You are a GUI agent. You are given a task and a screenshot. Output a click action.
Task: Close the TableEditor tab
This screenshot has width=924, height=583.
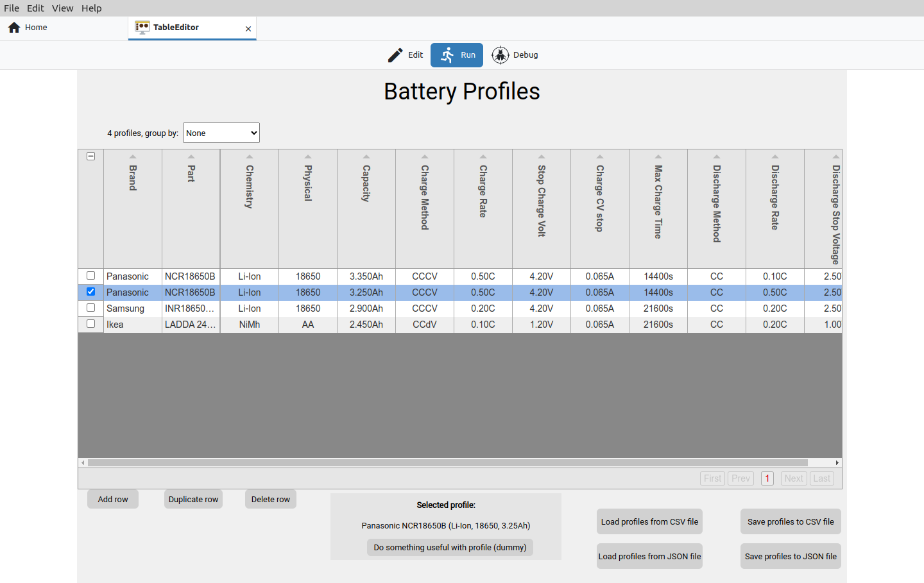coord(248,29)
